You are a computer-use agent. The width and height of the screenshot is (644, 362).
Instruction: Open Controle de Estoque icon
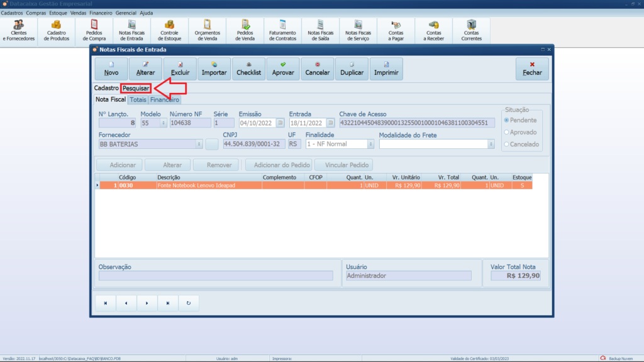click(169, 30)
